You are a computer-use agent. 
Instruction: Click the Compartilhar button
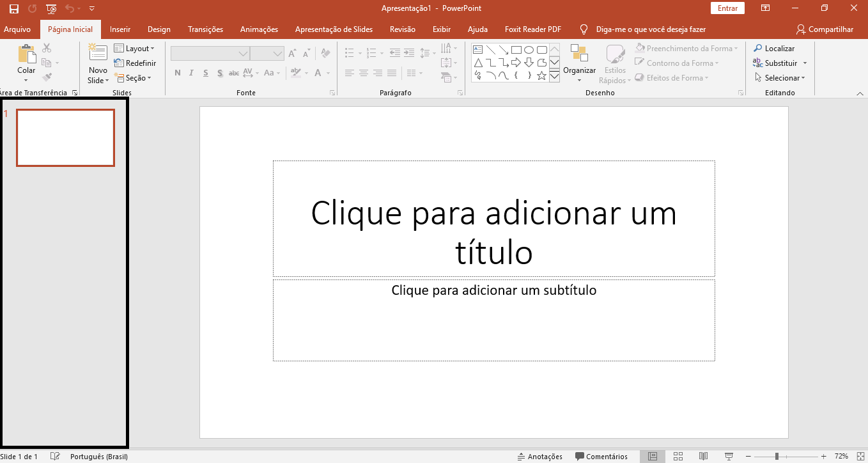pos(825,29)
